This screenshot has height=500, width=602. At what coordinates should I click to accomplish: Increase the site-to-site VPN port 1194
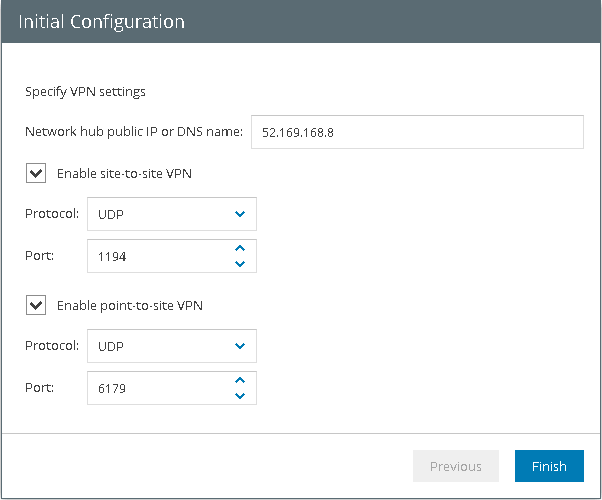[239, 248]
